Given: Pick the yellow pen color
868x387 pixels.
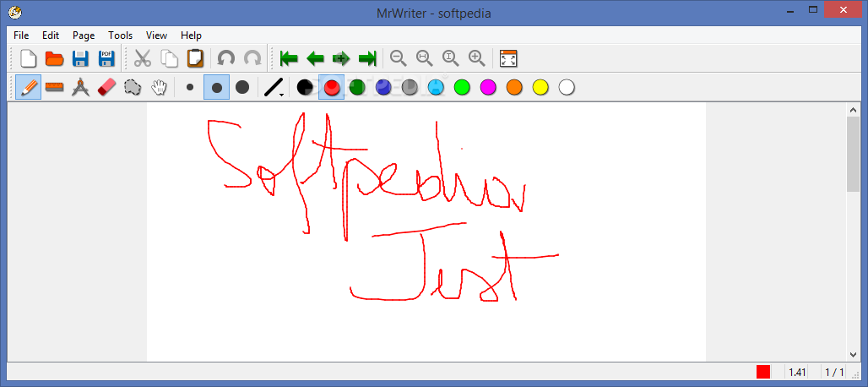Looking at the screenshot, I should point(540,87).
